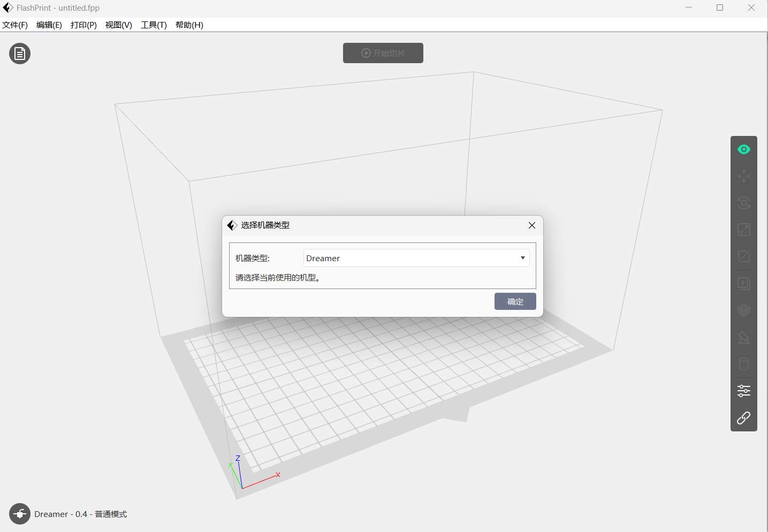Click the duplicate model plus icon
768x532 pixels.
(x=743, y=283)
